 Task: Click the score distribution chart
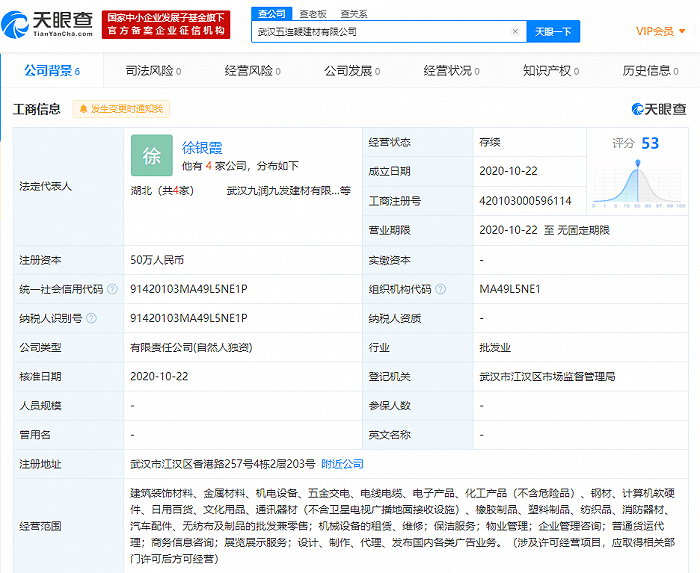(638, 184)
